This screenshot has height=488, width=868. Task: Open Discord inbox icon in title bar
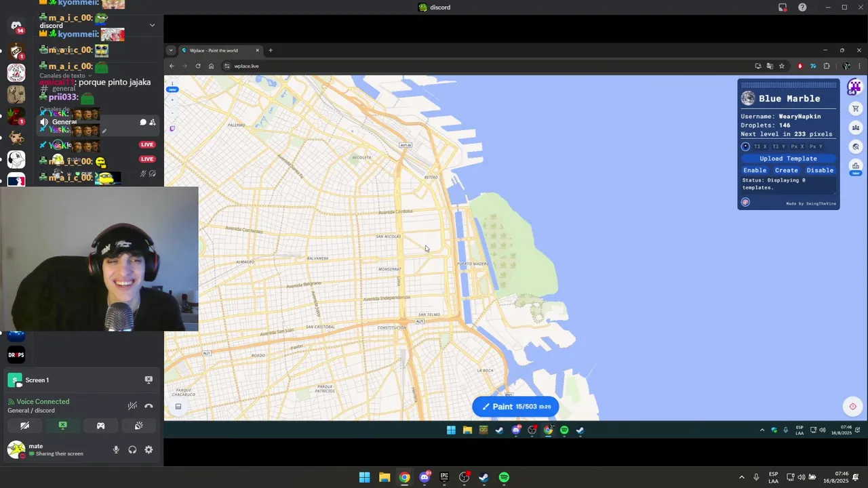click(x=783, y=7)
